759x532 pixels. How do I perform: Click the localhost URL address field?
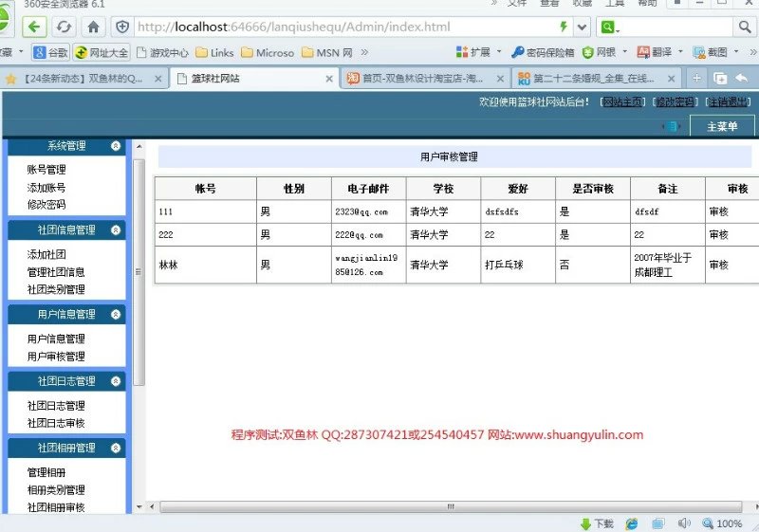(x=346, y=27)
